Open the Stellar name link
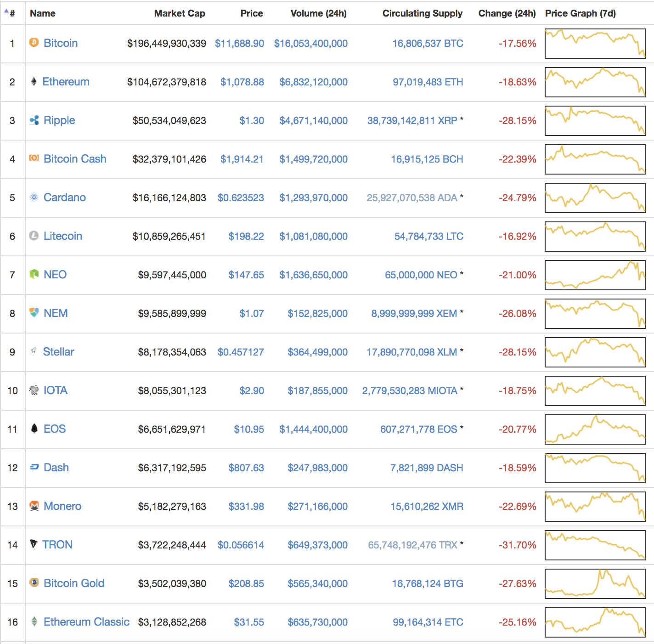Image resolution: width=654 pixels, height=644 pixels. 58,351
